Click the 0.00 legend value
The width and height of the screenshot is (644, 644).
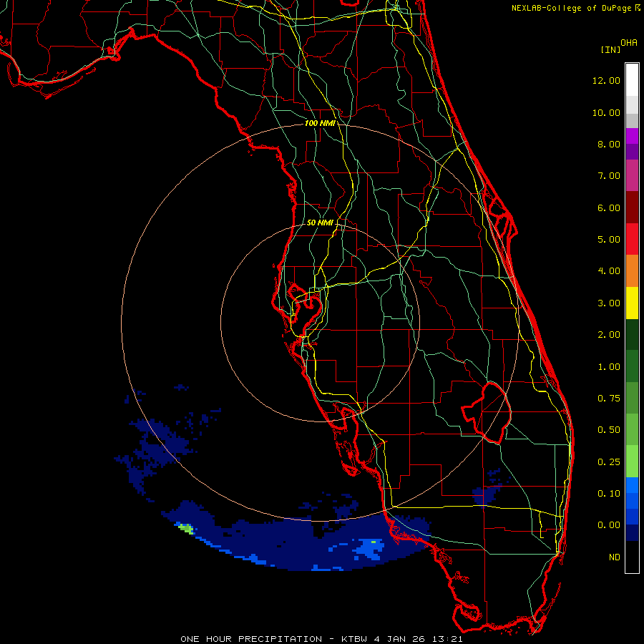coord(609,525)
